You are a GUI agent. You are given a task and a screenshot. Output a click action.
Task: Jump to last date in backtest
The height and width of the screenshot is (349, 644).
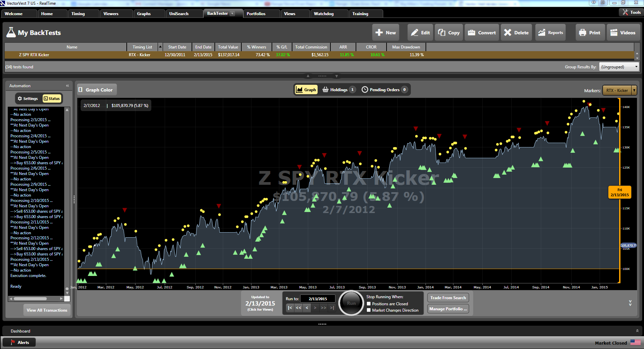click(x=332, y=308)
